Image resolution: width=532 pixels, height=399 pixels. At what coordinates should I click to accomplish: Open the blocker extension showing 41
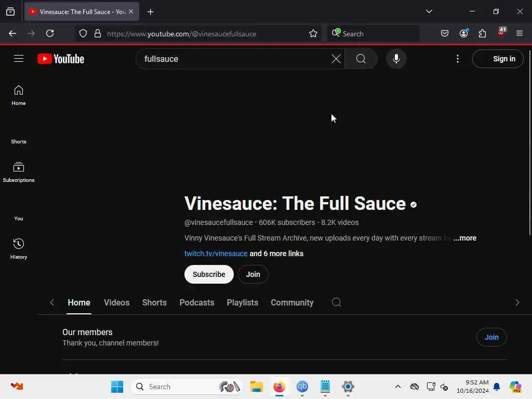(x=501, y=33)
